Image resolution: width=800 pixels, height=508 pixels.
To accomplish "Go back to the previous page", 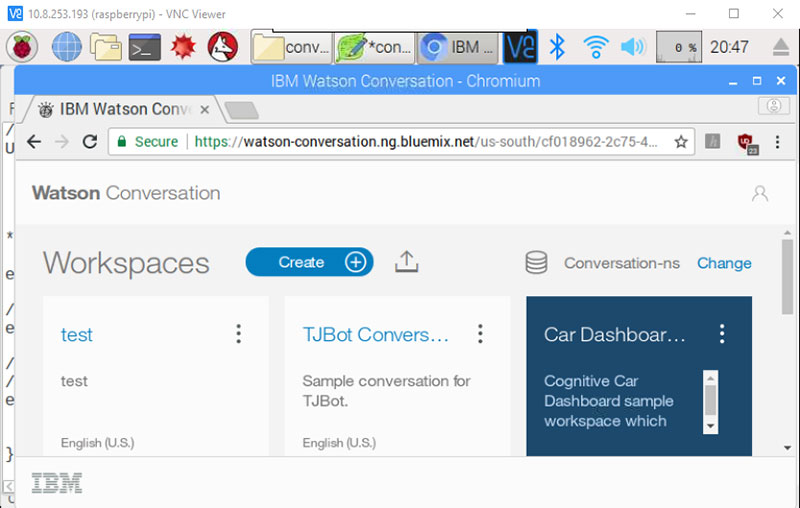I will [34, 141].
